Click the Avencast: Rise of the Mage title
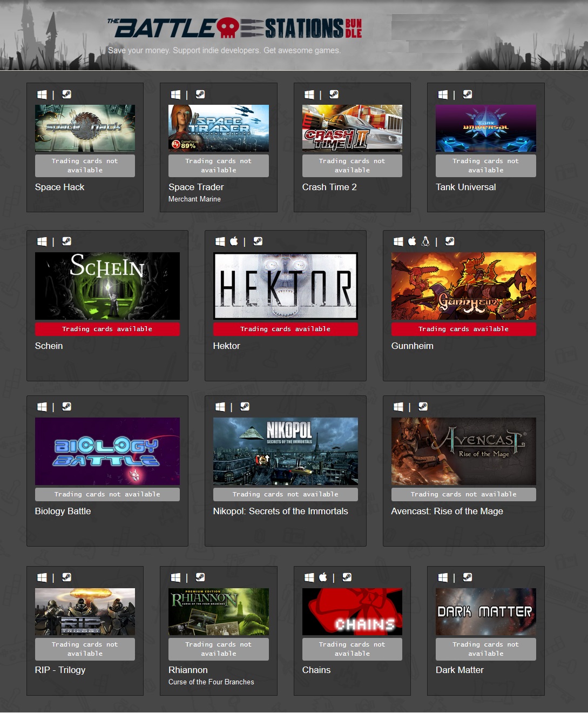 click(x=447, y=511)
